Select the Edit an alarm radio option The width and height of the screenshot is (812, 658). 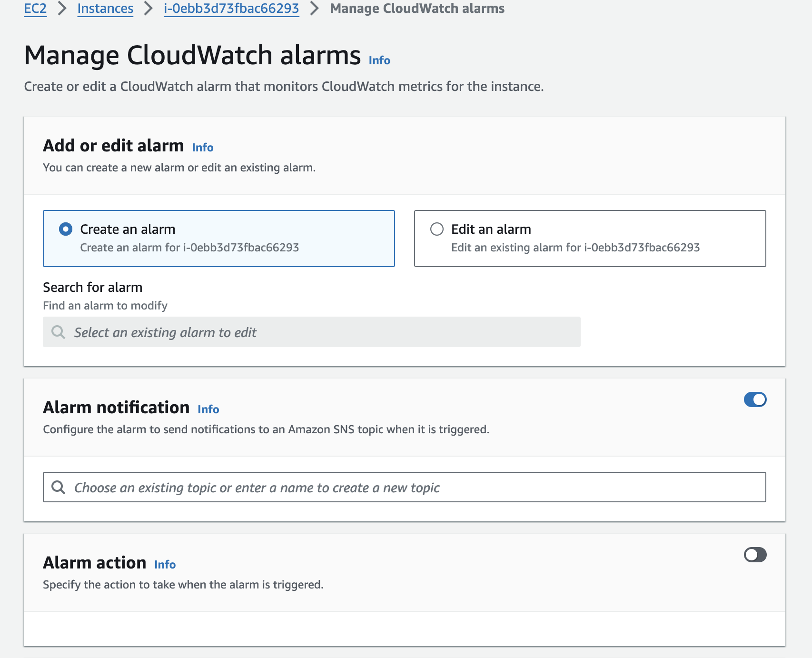tap(437, 229)
